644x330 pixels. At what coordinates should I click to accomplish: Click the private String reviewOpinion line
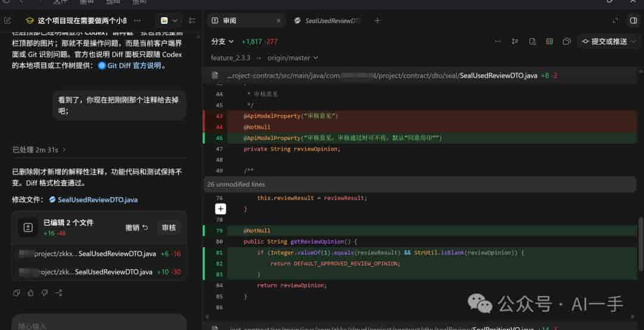pyautogui.click(x=292, y=149)
